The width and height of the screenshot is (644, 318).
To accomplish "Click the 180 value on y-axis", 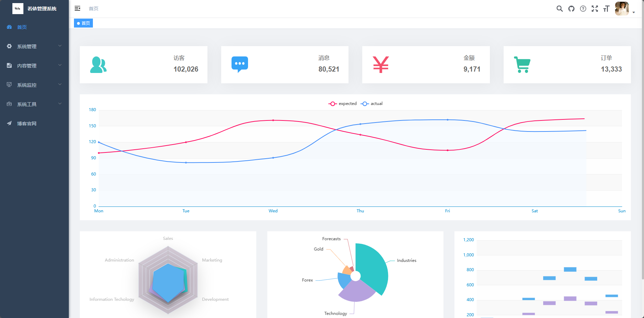I will pos(93,110).
